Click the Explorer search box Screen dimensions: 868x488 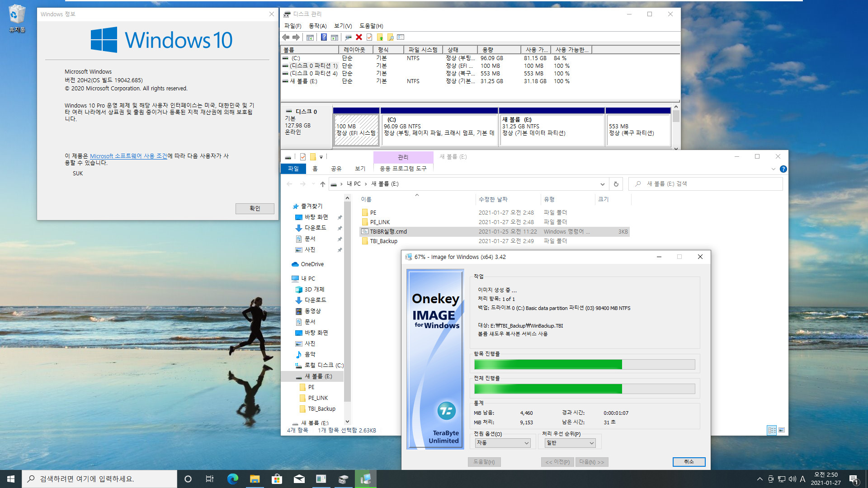click(705, 184)
